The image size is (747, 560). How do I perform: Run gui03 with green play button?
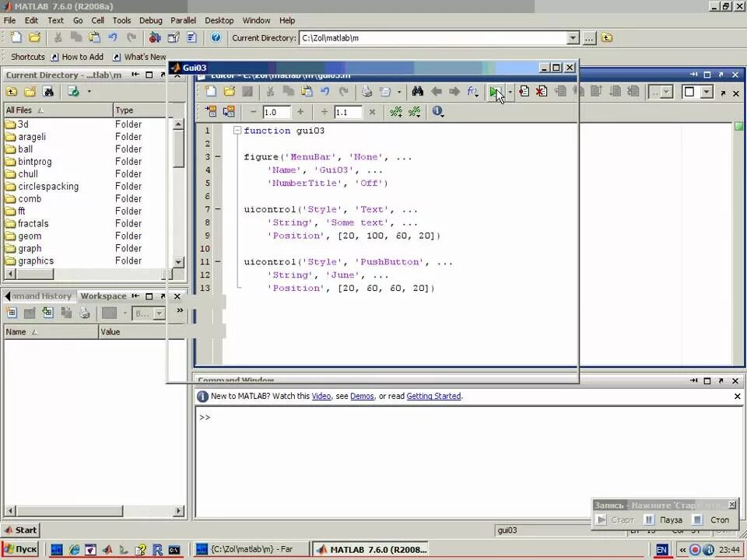495,92
